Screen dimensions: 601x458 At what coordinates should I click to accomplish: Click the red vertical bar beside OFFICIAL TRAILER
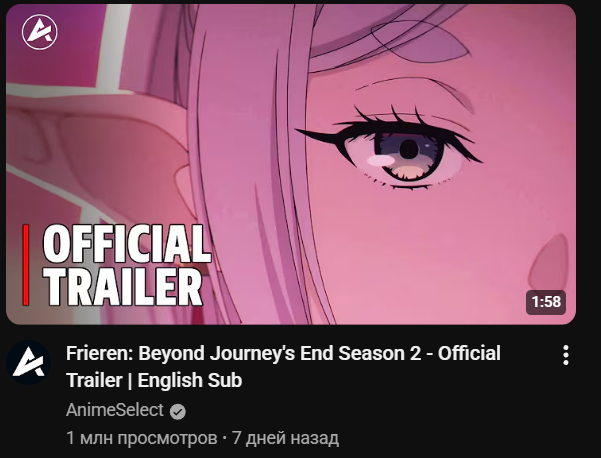pos(26,265)
